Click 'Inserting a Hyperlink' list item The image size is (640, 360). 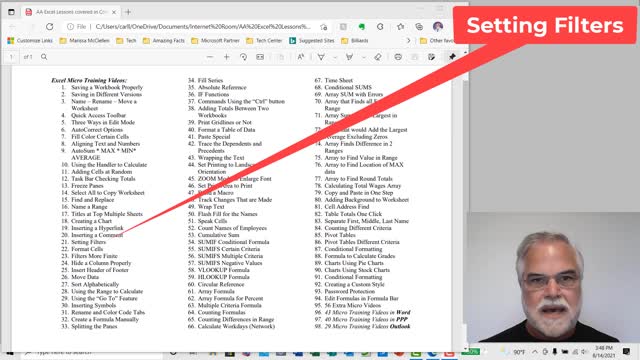click(x=97, y=228)
